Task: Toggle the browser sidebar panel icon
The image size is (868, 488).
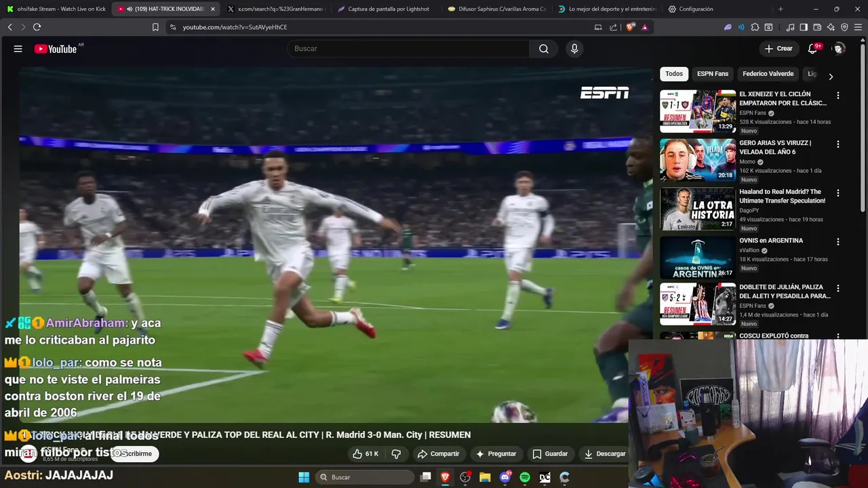Action: coord(804,27)
